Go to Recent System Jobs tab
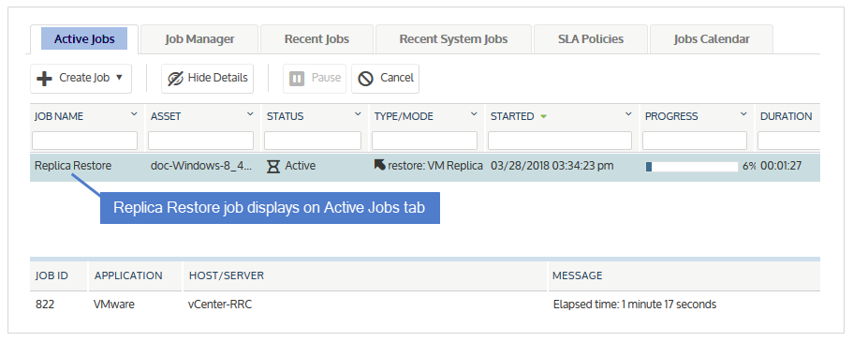868x357 pixels. click(x=453, y=38)
